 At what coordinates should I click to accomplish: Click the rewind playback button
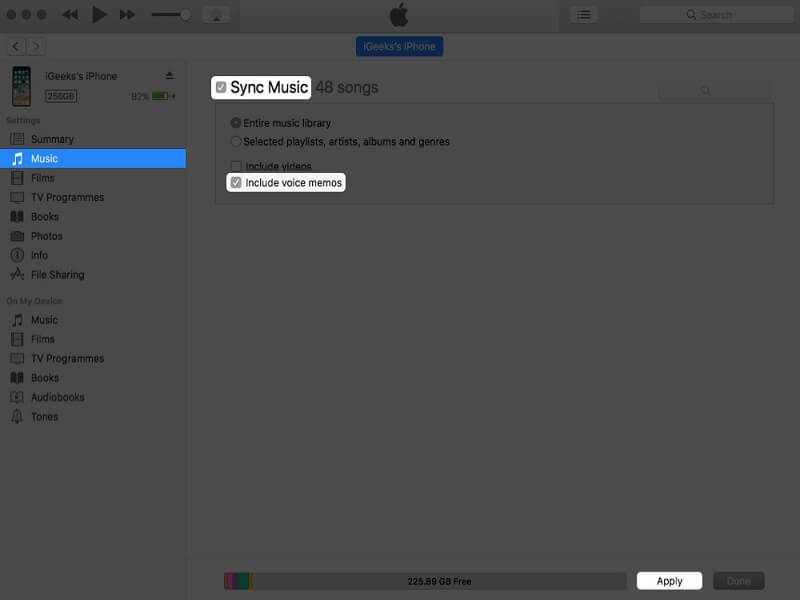[70, 15]
